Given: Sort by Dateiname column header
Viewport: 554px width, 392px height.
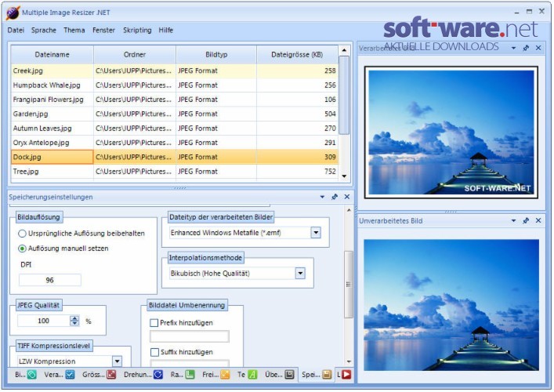Looking at the screenshot, I should coord(52,54).
